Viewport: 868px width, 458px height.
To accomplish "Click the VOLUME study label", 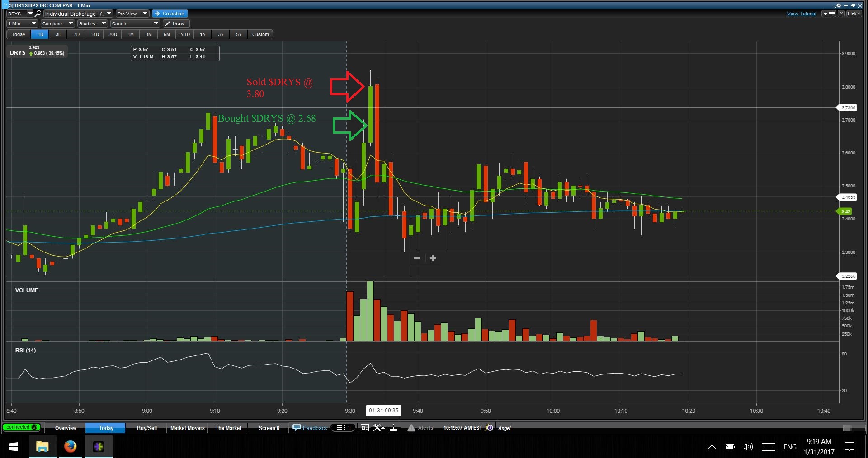I will (27, 290).
